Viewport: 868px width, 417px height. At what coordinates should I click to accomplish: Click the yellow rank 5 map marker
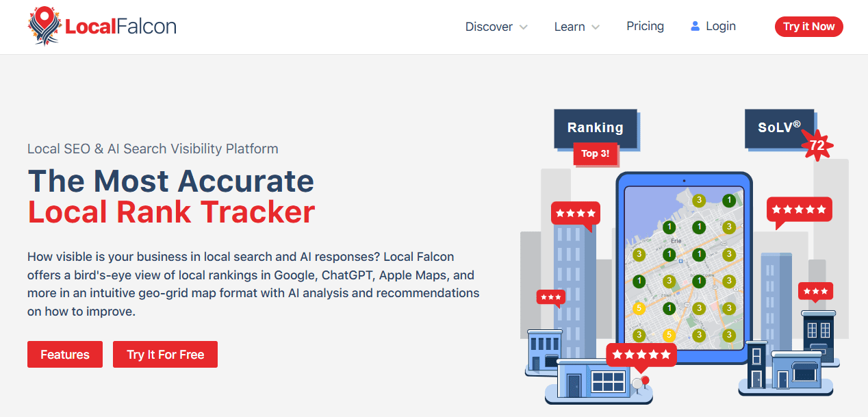(x=639, y=308)
